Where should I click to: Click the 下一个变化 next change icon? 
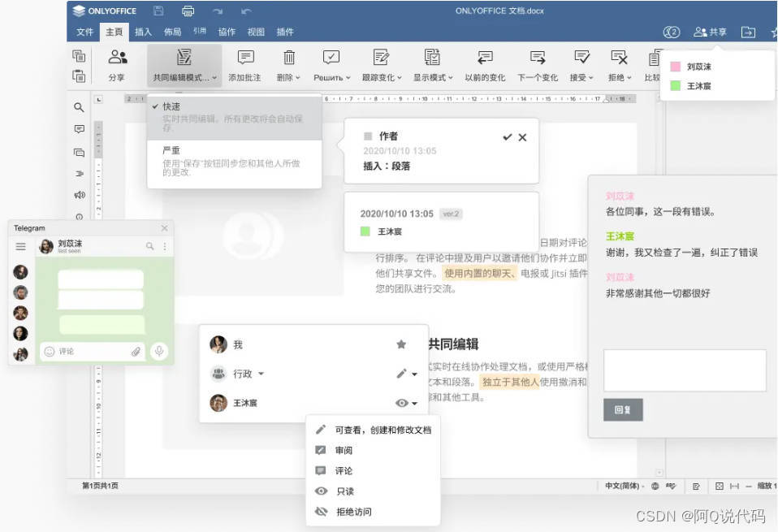(538, 58)
